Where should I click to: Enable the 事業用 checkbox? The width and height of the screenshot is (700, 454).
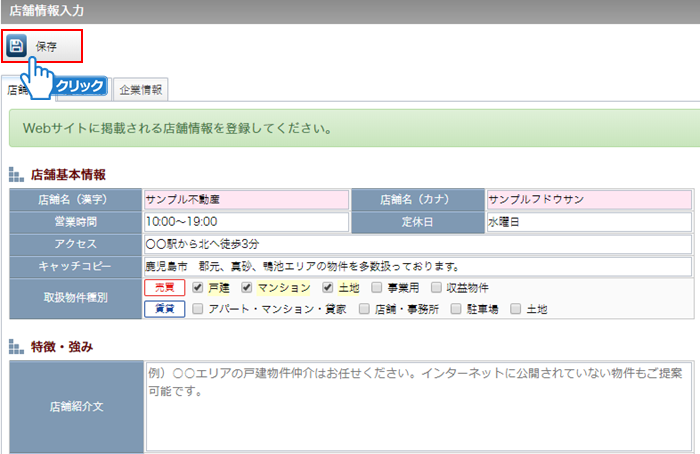point(376,288)
